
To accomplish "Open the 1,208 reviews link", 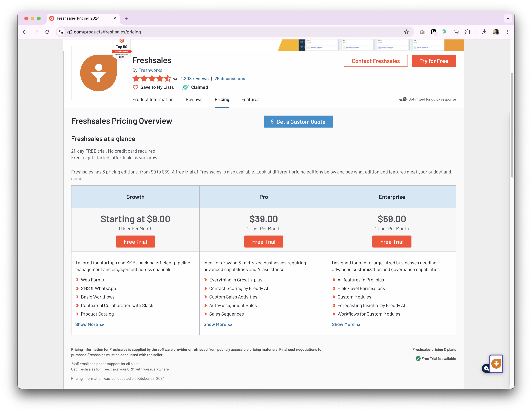I will tap(194, 79).
